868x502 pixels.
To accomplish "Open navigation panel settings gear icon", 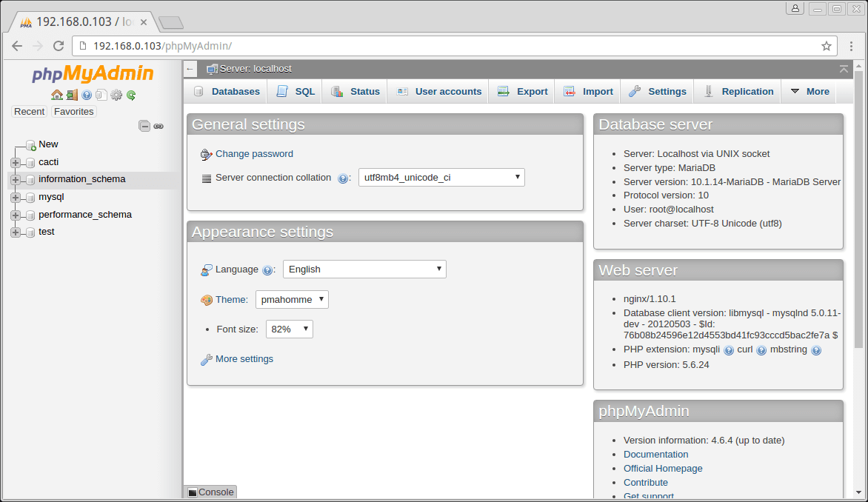I will 116,95.
